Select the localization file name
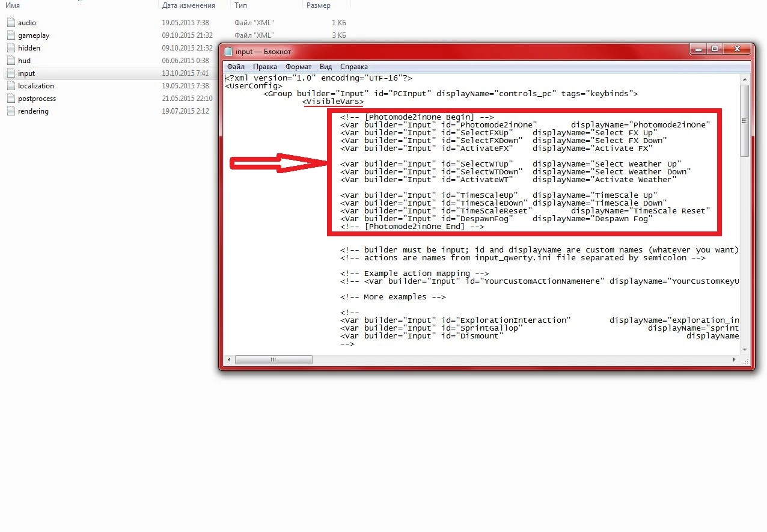Viewport: 767px width, 532px height. (x=36, y=86)
